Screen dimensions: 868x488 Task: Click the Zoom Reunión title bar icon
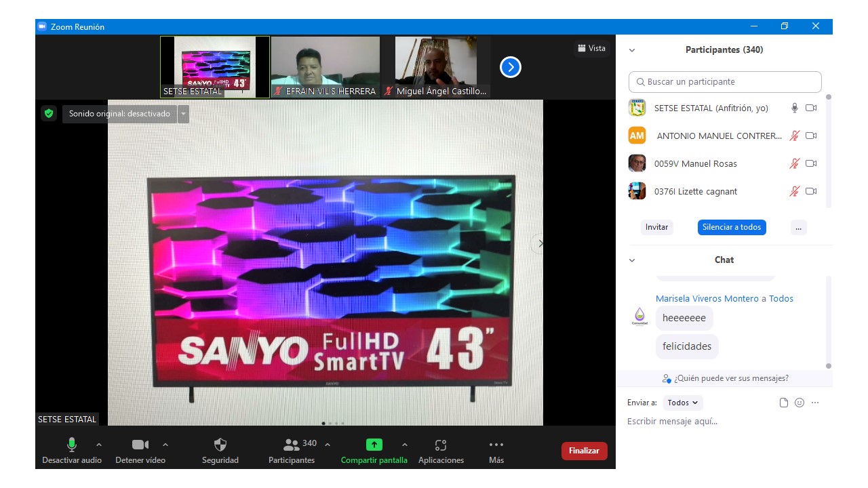click(x=42, y=26)
